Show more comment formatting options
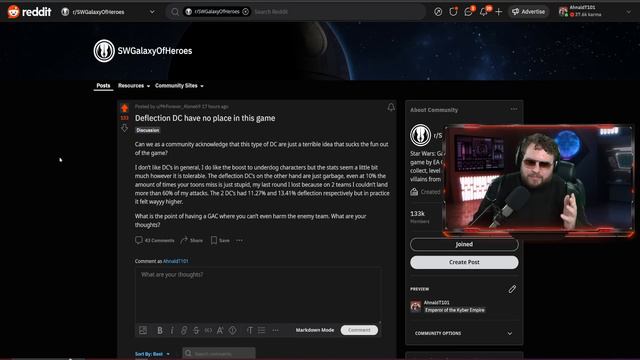The image size is (640, 360). pos(276,330)
